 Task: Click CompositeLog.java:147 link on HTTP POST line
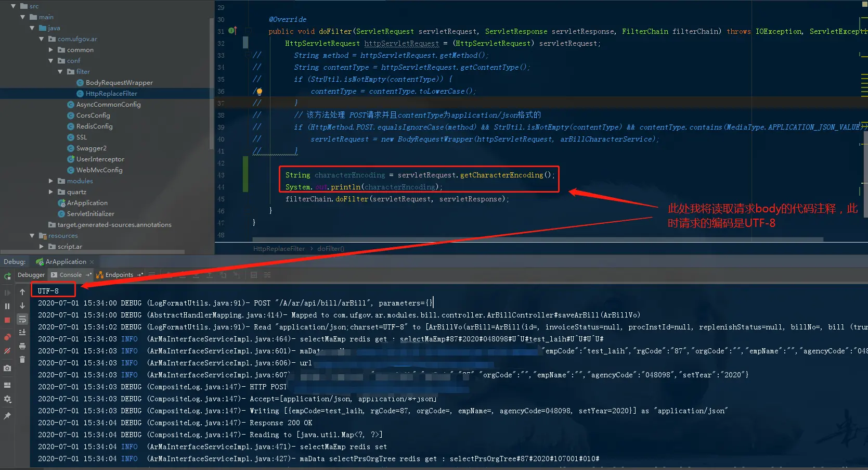[195, 387]
